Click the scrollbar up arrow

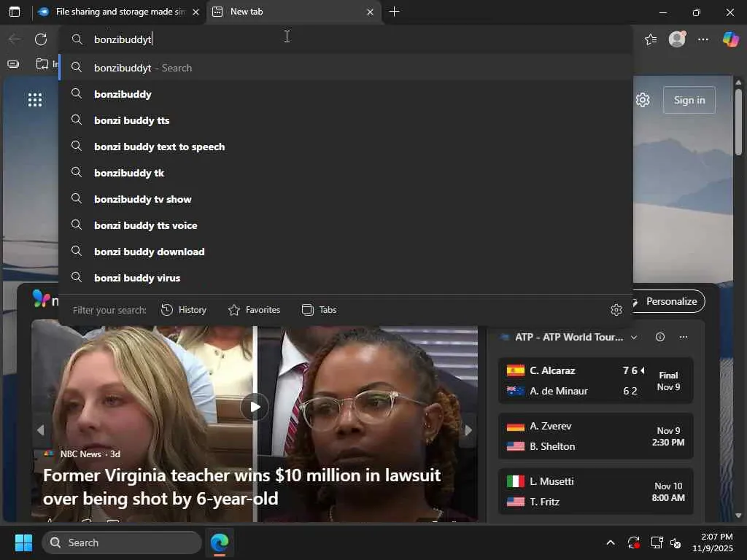coord(738,82)
